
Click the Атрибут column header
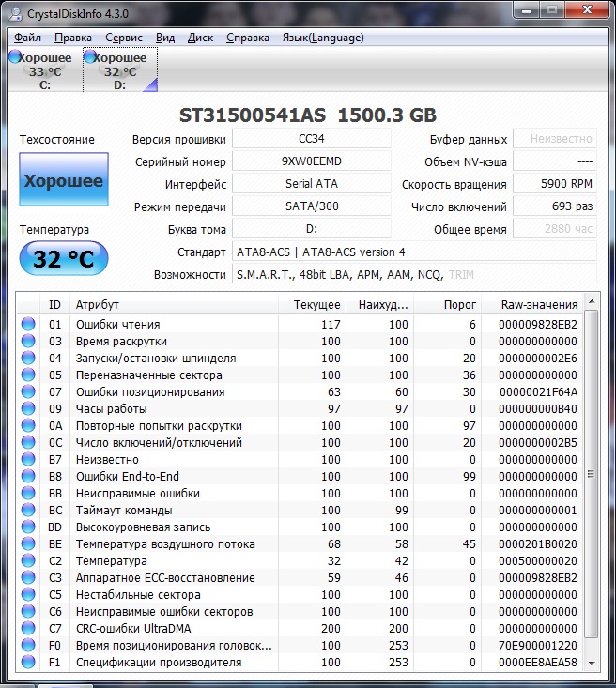tap(174, 304)
